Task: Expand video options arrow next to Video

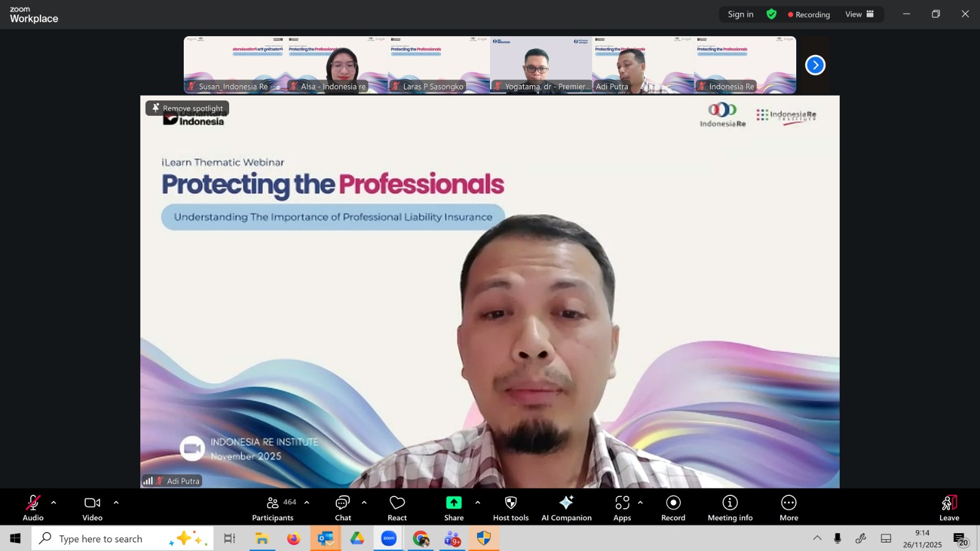Action: point(116,503)
